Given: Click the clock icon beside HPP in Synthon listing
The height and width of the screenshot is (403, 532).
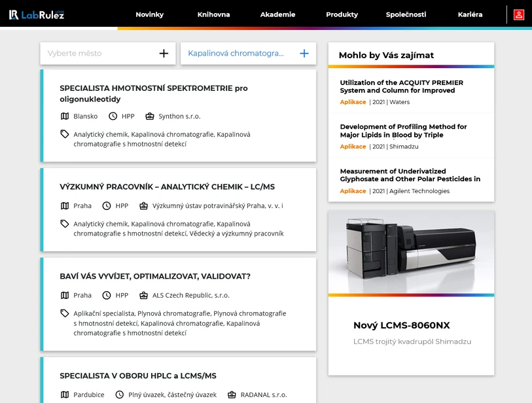Looking at the screenshot, I should point(113,116).
